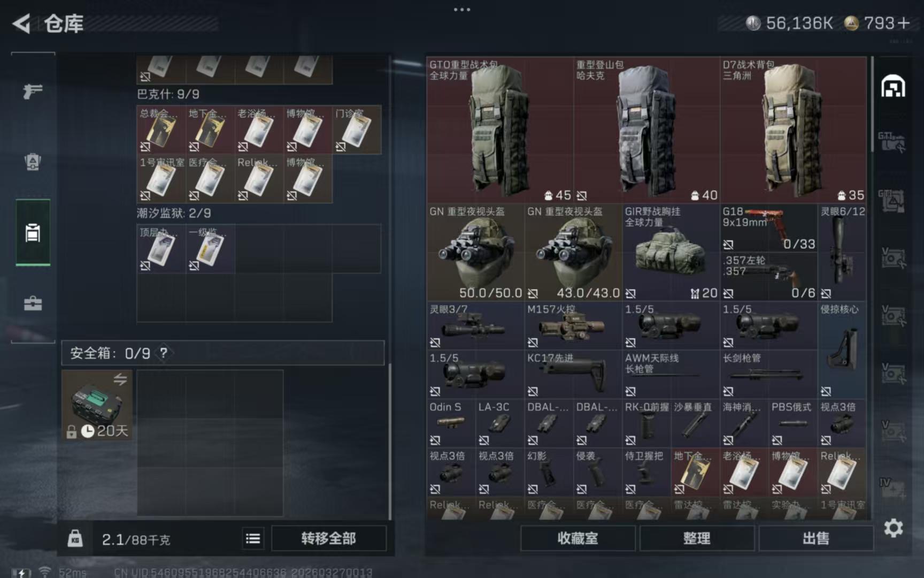Select the 顶层办 keycard in 潮汐监狱

pyautogui.click(x=161, y=249)
